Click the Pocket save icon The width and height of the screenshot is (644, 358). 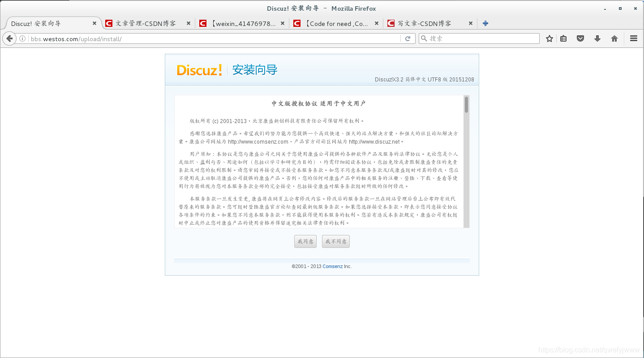point(580,38)
